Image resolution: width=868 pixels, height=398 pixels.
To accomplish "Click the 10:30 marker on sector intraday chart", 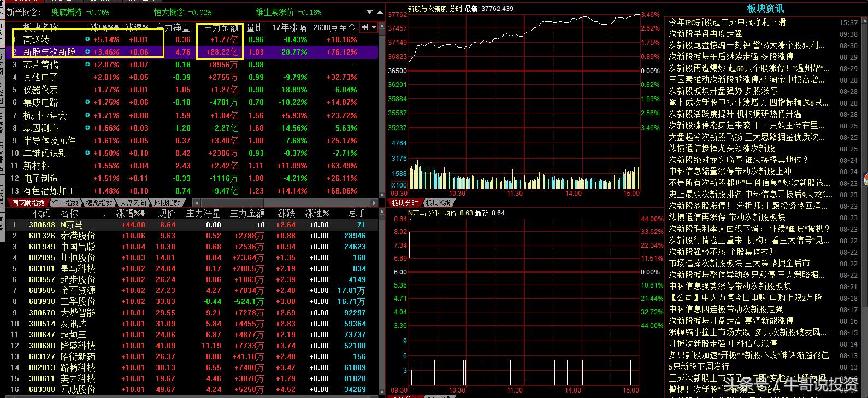I will click(x=457, y=193).
